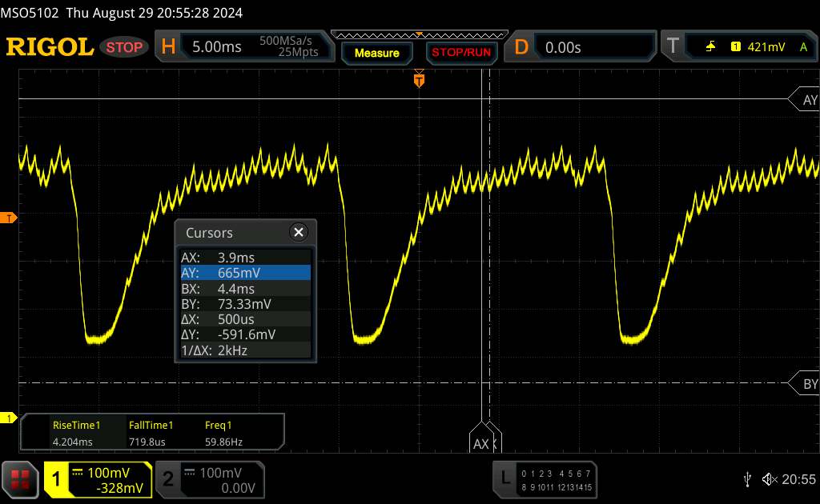Open the Measure menu
820x504 pixels.
point(376,53)
